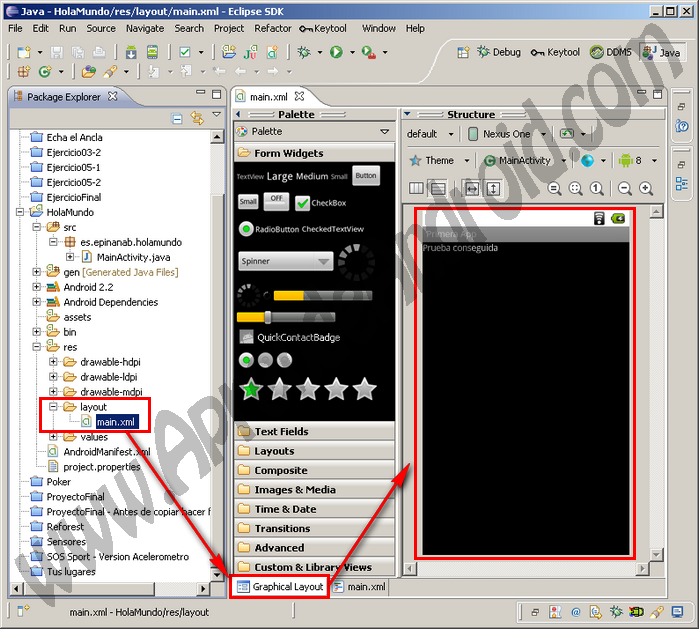This screenshot has height=629, width=699.
Task: Click the RadioButton widget in palette
Action: (x=269, y=229)
